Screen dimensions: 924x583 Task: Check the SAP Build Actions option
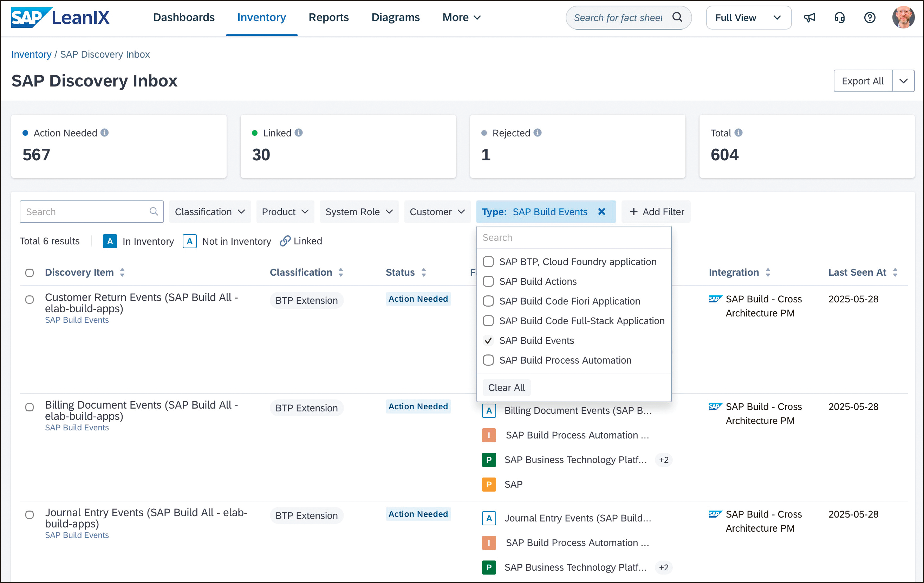488,282
